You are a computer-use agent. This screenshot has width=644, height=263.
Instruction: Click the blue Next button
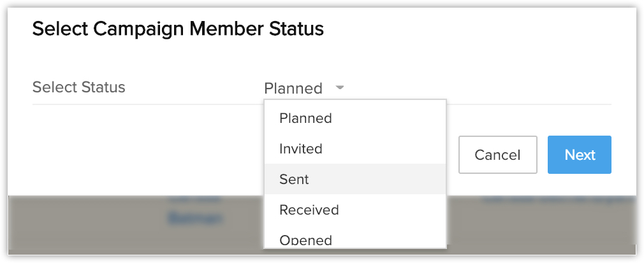pos(579,155)
